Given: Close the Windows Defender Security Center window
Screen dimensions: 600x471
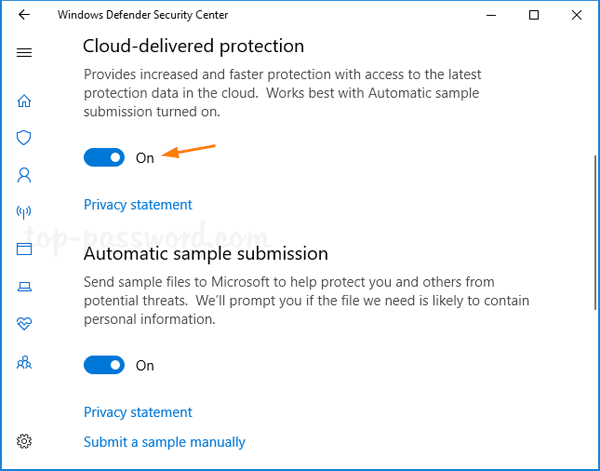Looking at the screenshot, I should 578,15.
